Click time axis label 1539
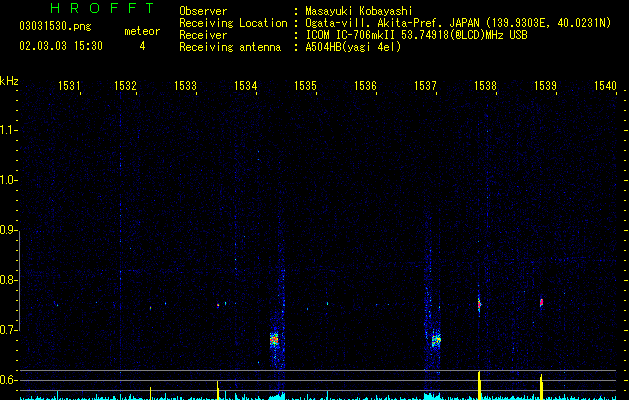Screen dimensions: 629x400 click(545, 85)
